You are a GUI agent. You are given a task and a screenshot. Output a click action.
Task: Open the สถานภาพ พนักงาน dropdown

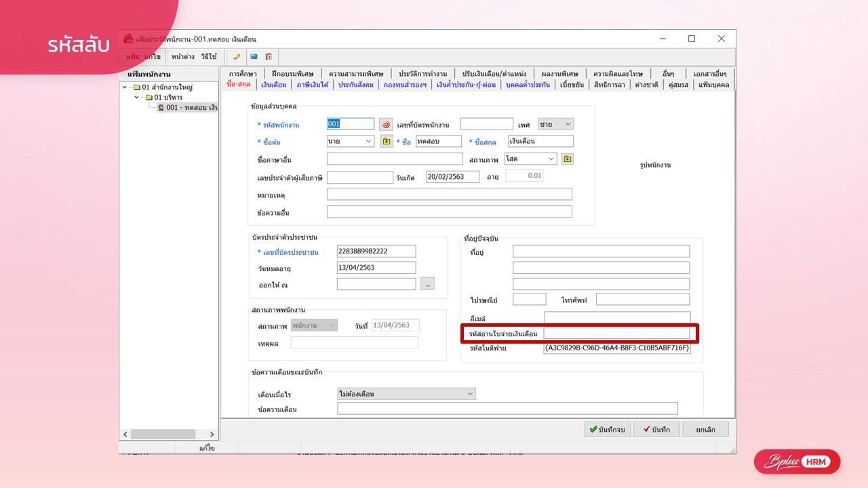point(332,325)
